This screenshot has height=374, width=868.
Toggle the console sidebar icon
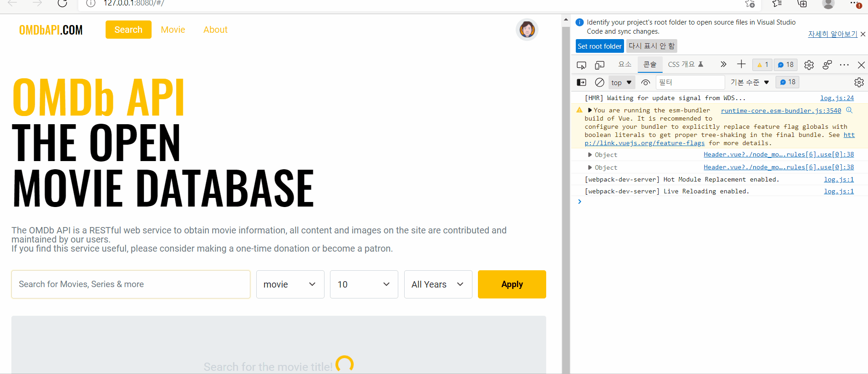click(x=581, y=82)
